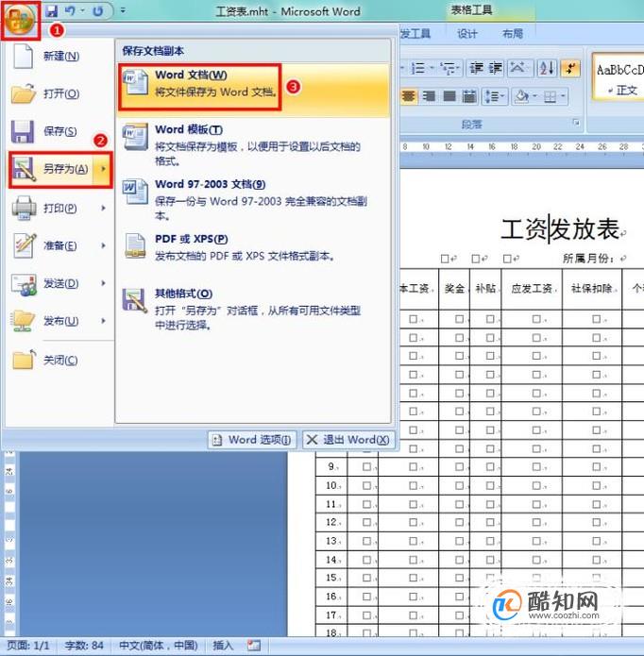Expand the 发布(U) submenu
644x656 pixels.
[x=59, y=321]
